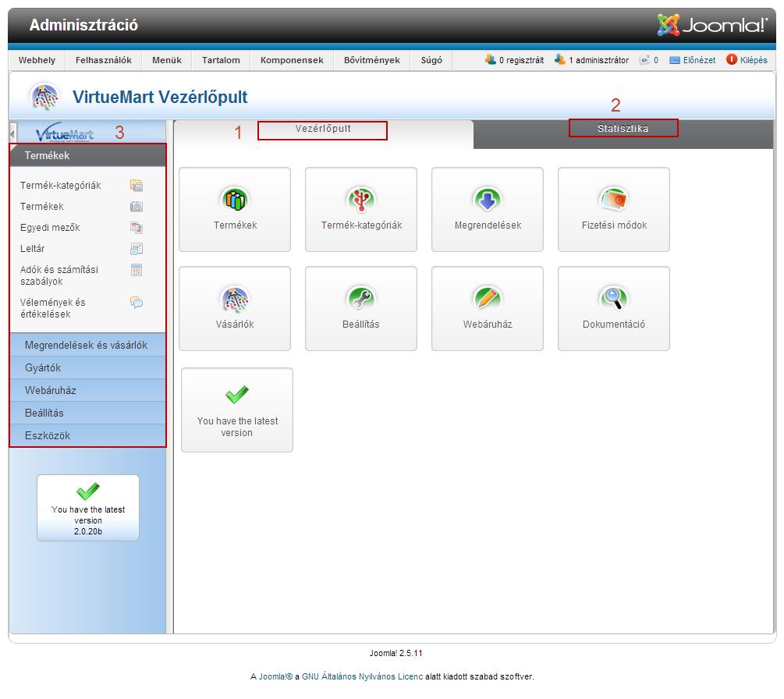Click the Termék-kategóriák sidebar folder icon
This screenshot has width=784, height=699.
(137, 186)
